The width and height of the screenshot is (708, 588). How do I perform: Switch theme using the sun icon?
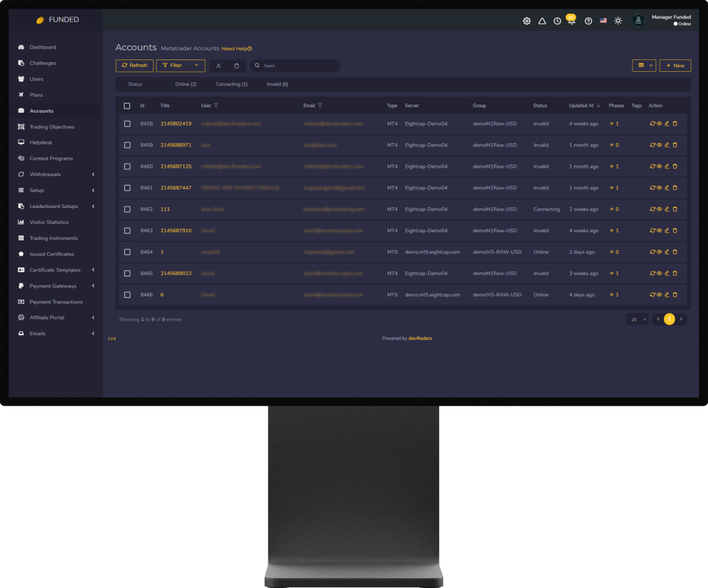click(618, 21)
